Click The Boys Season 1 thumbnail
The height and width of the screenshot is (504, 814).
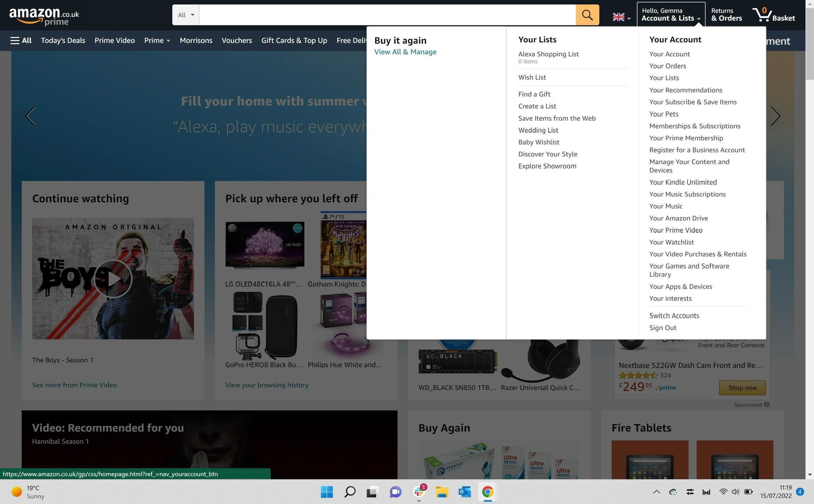(x=113, y=278)
